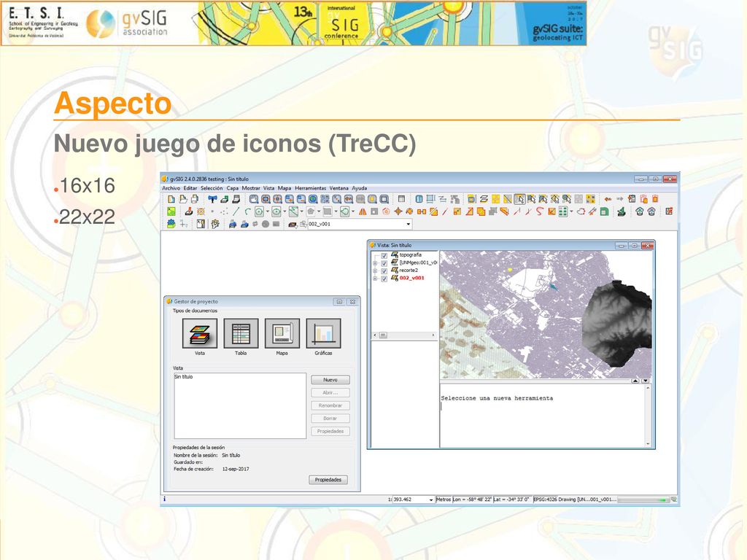Click the dark green hat icon in the second toolbar row

[622, 211]
